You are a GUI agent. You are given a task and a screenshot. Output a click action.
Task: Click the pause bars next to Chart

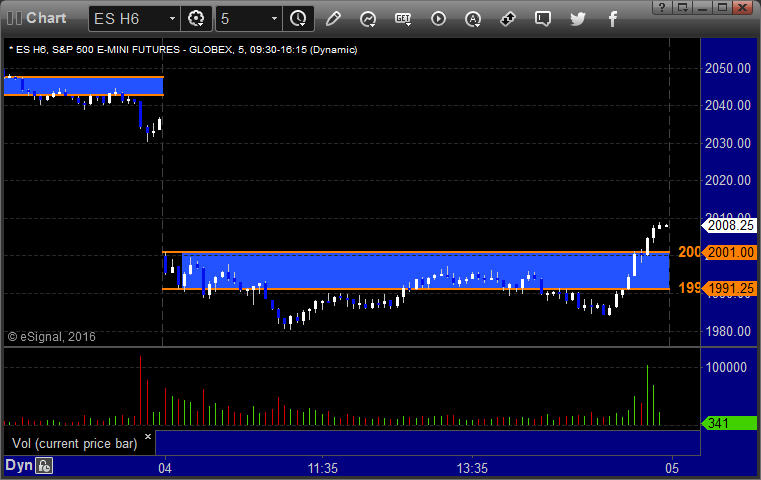[15, 18]
